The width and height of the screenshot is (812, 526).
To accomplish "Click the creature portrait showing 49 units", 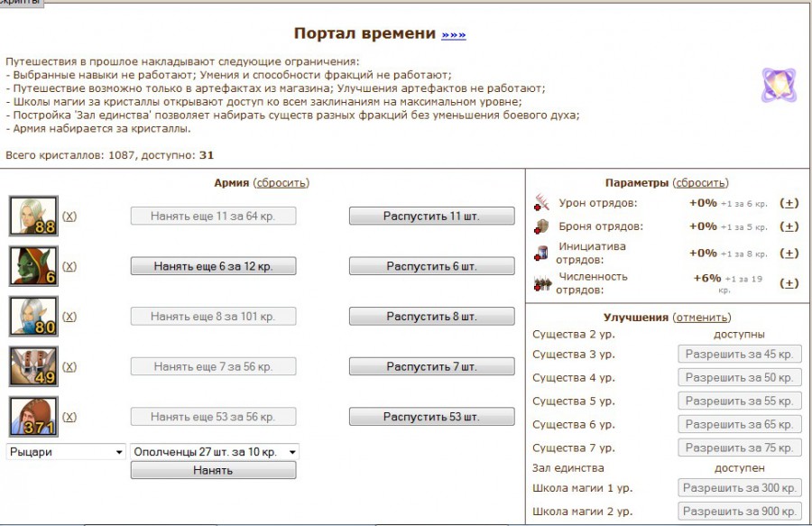I will pos(33,366).
